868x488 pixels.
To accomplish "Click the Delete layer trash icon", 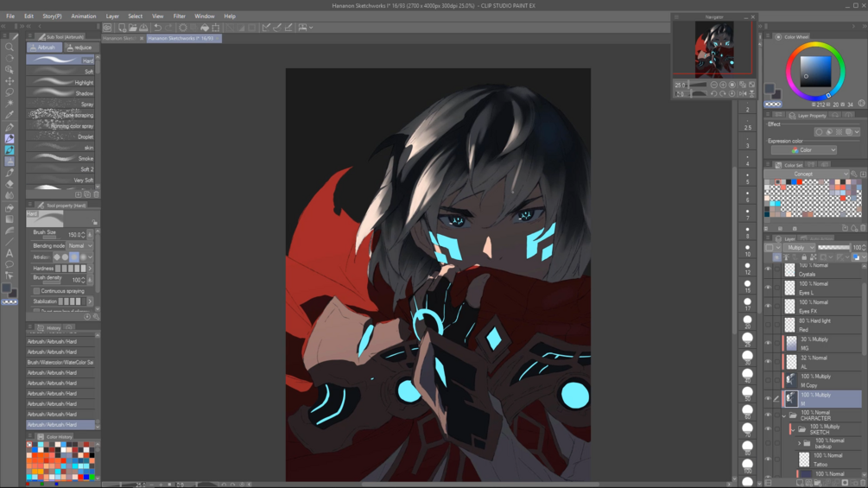I will tap(862, 483).
